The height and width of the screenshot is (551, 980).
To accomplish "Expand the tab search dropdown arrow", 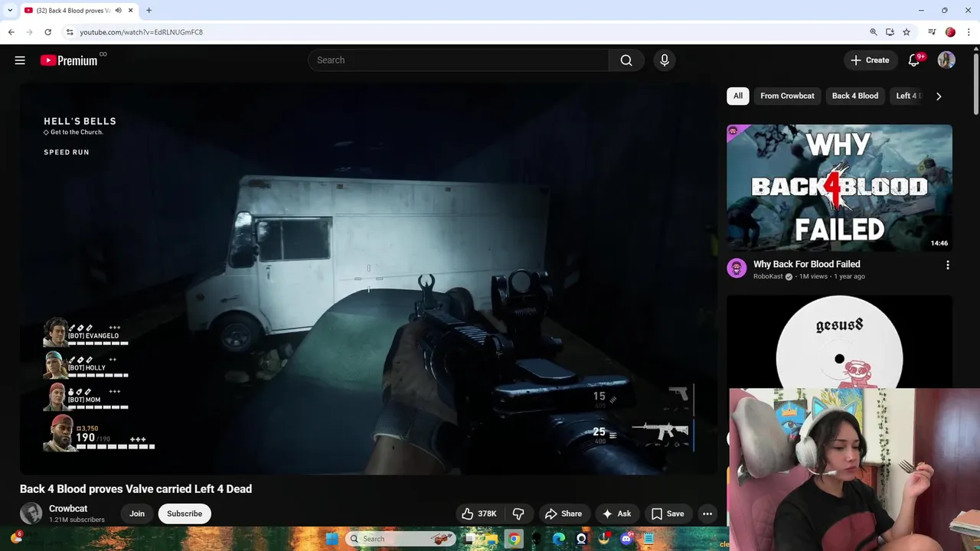I will pyautogui.click(x=9, y=11).
